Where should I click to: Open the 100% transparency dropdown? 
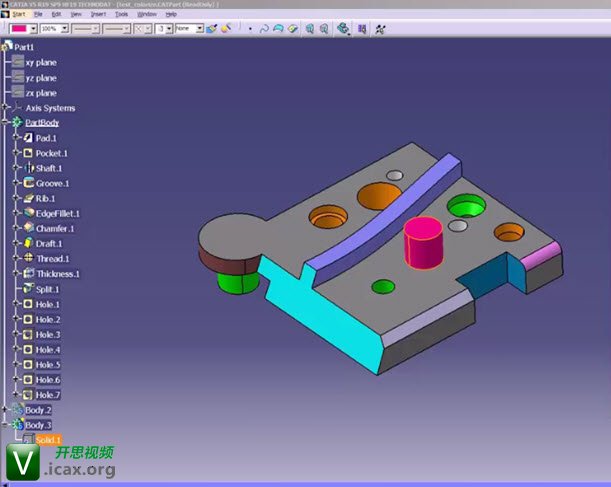coord(65,29)
